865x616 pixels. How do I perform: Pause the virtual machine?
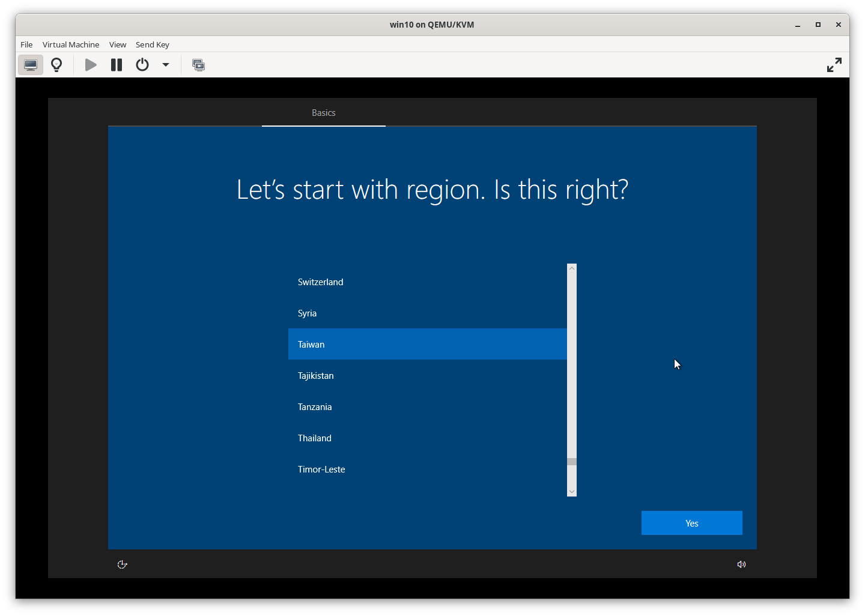[x=117, y=65]
